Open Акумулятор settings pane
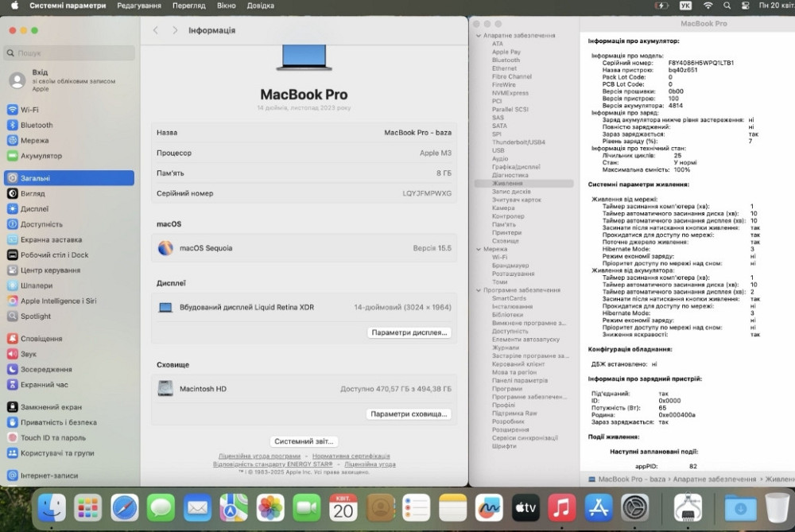 click(35, 156)
